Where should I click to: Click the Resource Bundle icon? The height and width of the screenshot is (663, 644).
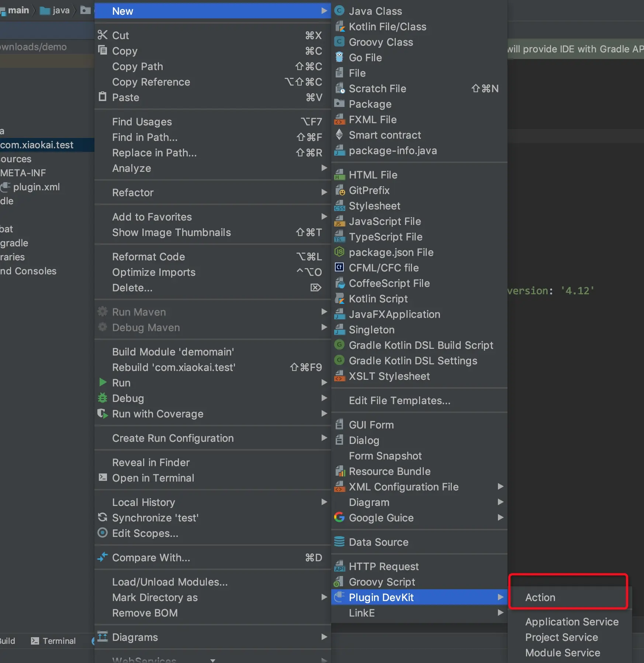coord(340,471)
